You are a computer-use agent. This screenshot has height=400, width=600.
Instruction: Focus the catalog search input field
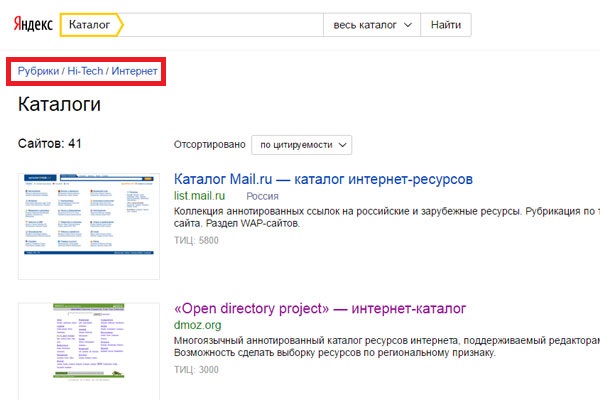click(223, 25)
